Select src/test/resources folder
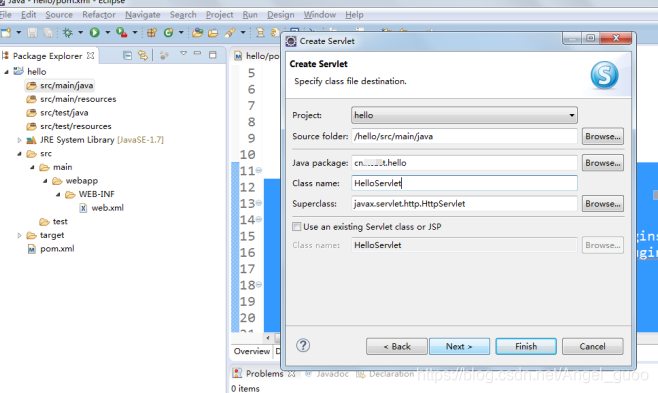The image size is (658, 393). 69,126
